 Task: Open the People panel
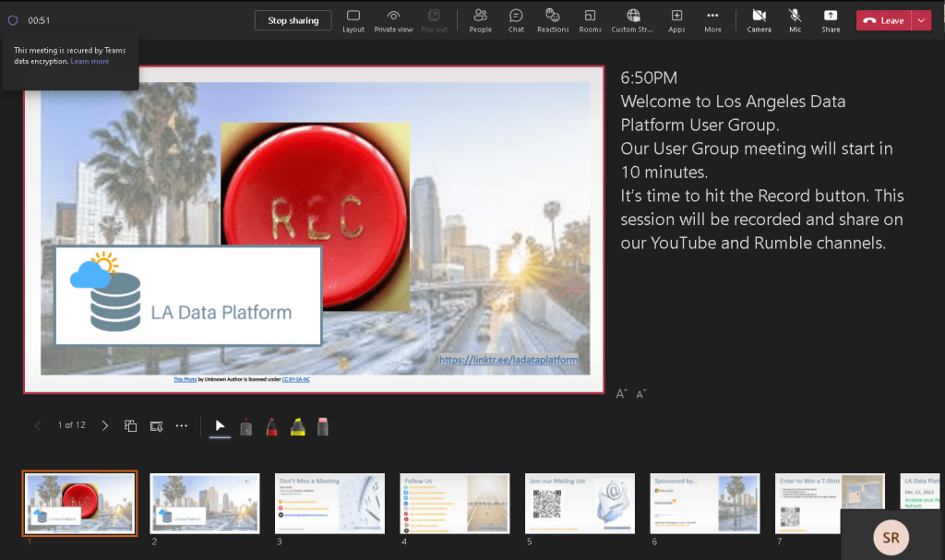(480, 19)
